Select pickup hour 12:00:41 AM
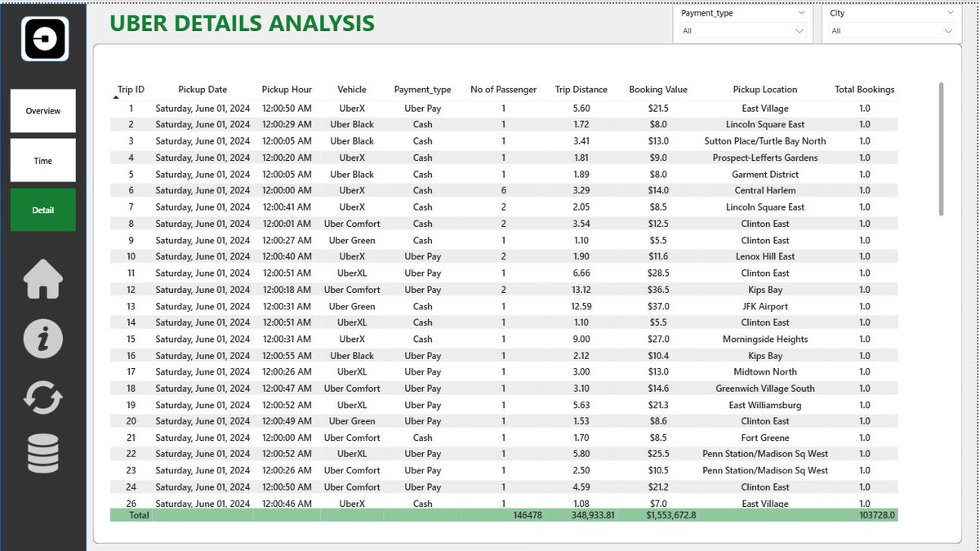 tap(287, 207)
